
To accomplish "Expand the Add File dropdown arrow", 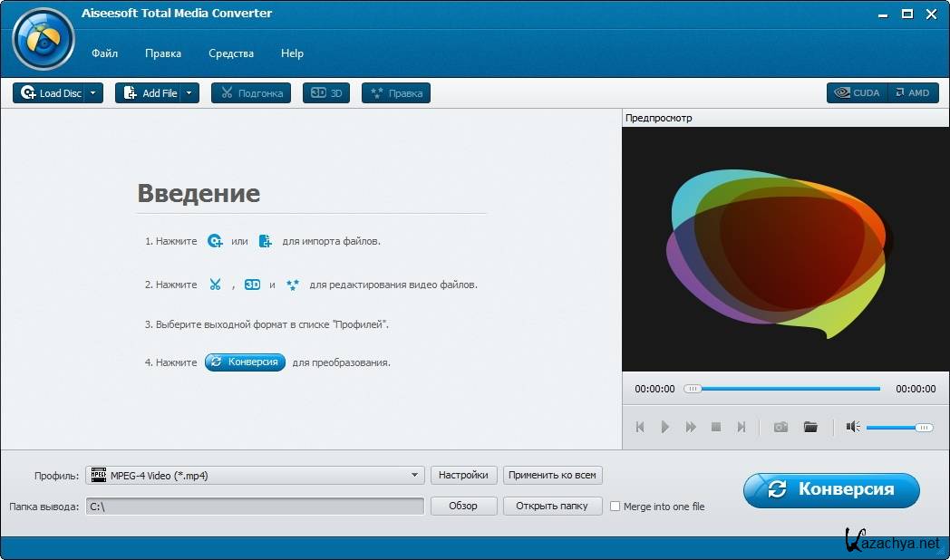I will (x=189, y=93).
